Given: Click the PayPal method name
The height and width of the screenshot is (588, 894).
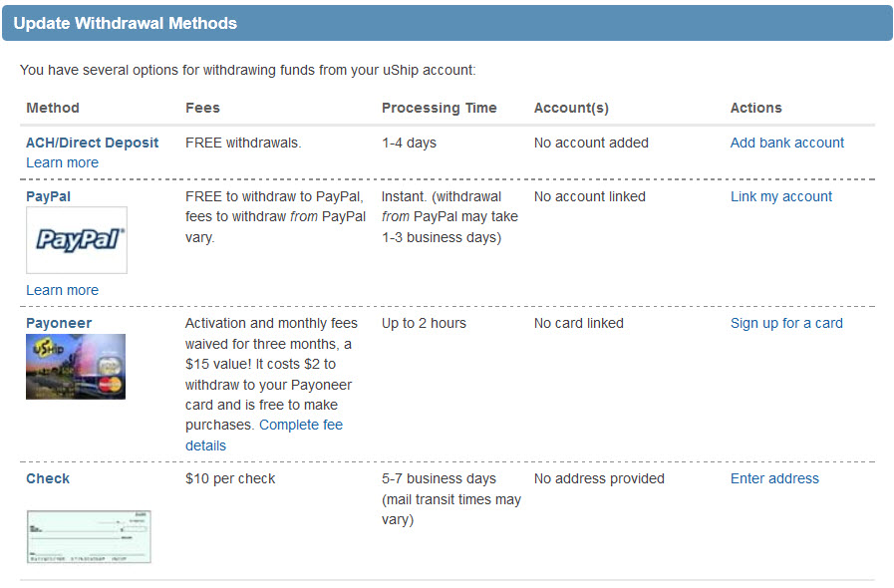Looking at the screenshot, I should pos(48,196).
